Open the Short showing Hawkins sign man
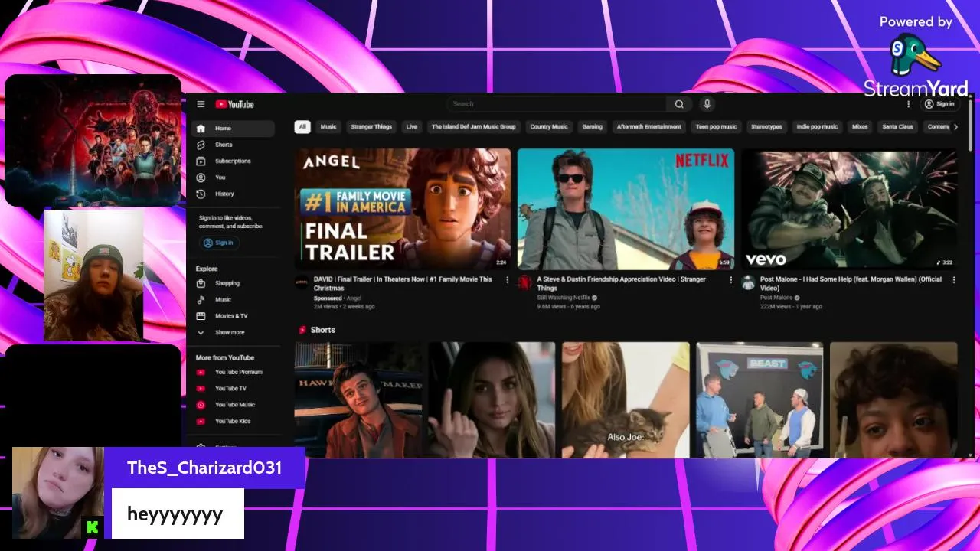The image size is (980, 551). tap(358, 400)
